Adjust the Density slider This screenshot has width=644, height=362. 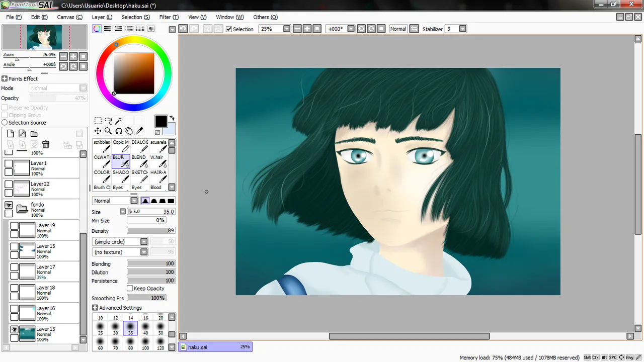(x=151, y=231)
